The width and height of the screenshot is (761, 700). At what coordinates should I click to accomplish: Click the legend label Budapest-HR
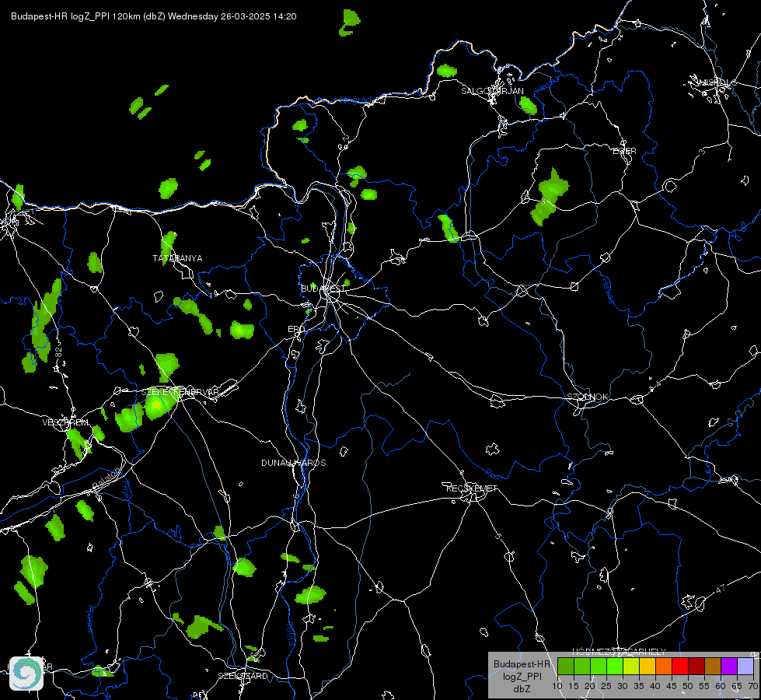tap(522, 664)
